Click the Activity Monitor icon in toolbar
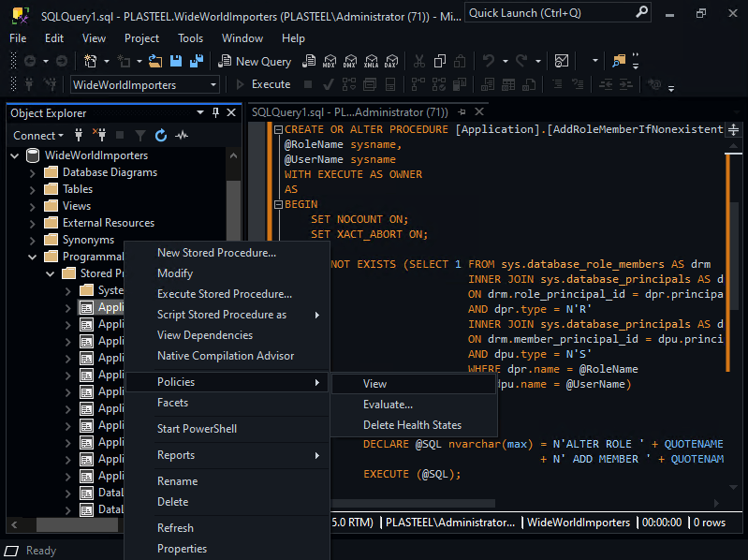Screen dimensions: 748x560 (562, 61)
